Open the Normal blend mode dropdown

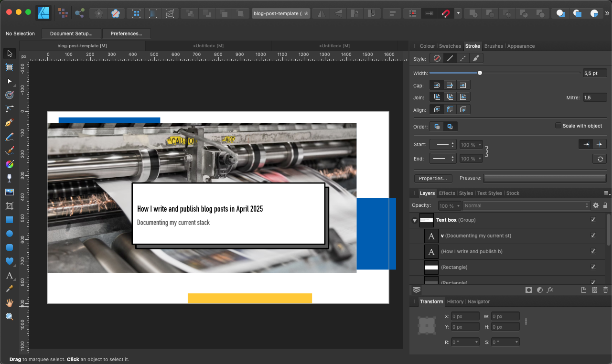[526, 206]
